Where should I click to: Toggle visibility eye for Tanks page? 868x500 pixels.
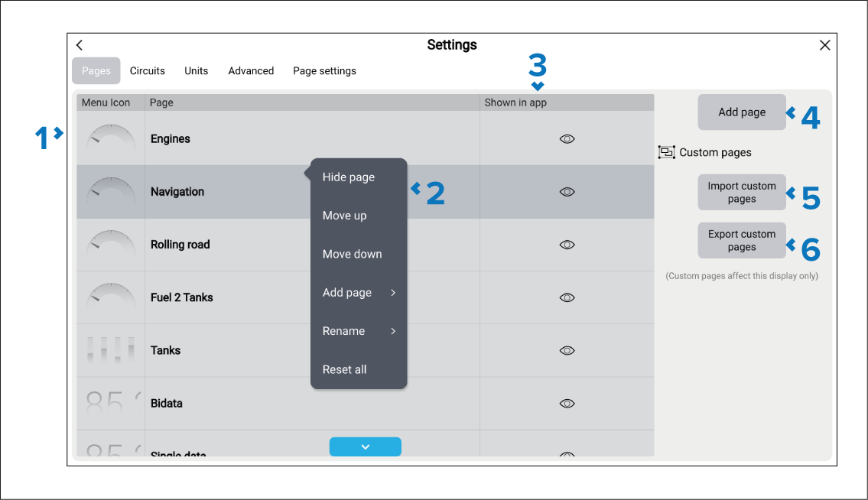pyautogui.click(x=567, y=350)
